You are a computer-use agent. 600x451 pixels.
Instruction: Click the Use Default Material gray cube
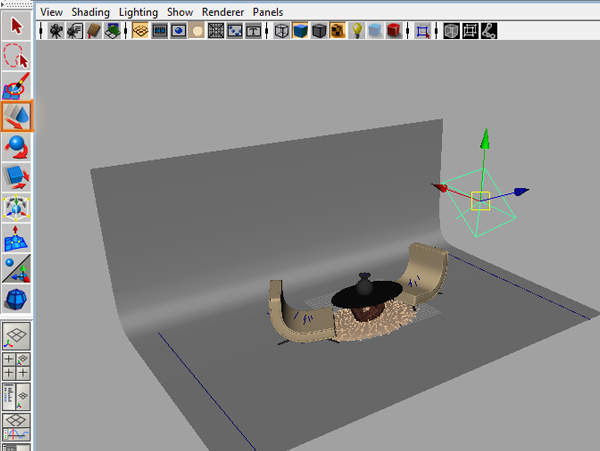(x=319, y=31)
